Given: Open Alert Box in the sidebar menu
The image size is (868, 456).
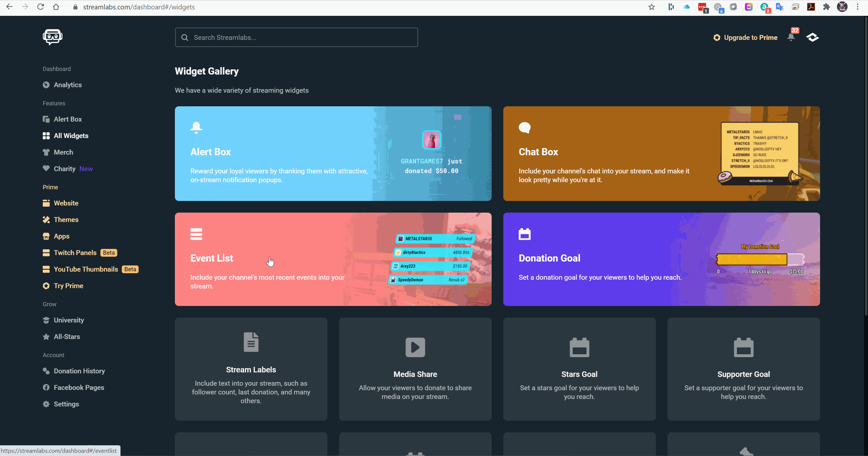Looking at the screenshot, I should point(68,119).
